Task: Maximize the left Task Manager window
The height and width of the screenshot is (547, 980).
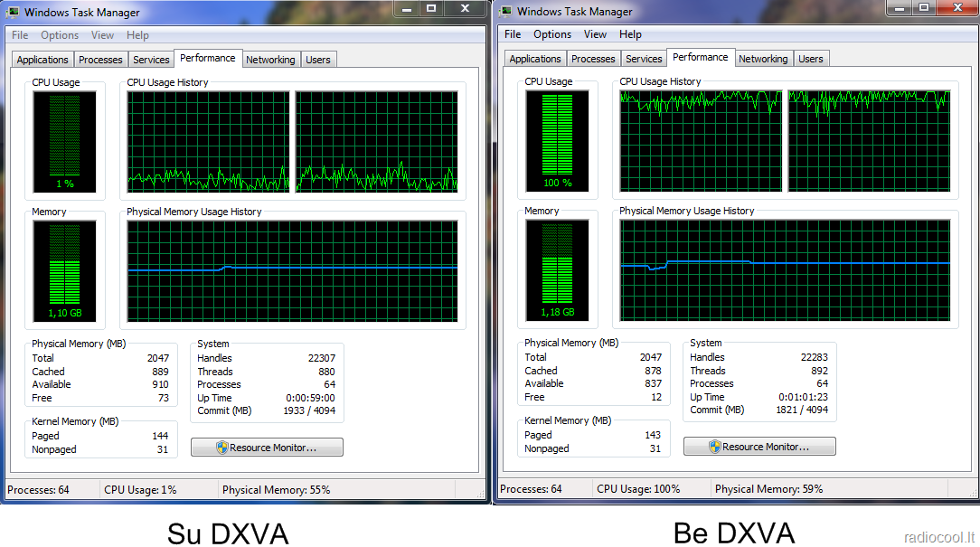Action: (431, 8)
